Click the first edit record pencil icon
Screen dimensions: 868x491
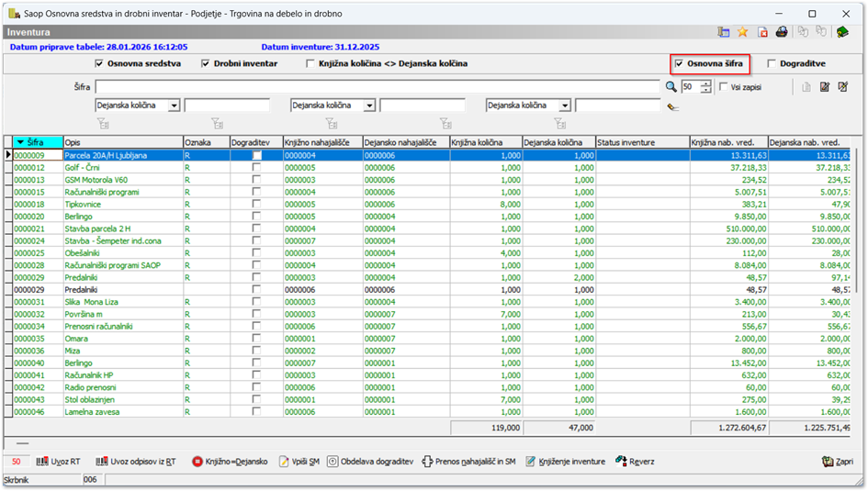click(825, 87)
